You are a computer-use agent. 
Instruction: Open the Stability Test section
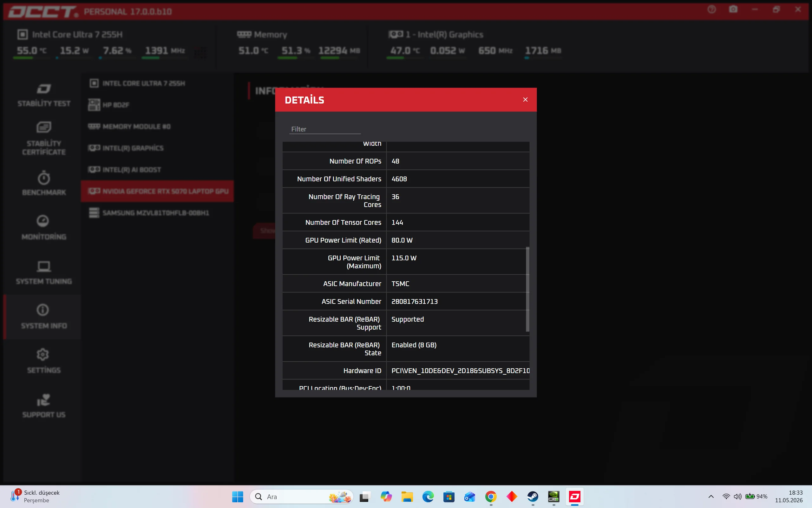pos(44,96)
